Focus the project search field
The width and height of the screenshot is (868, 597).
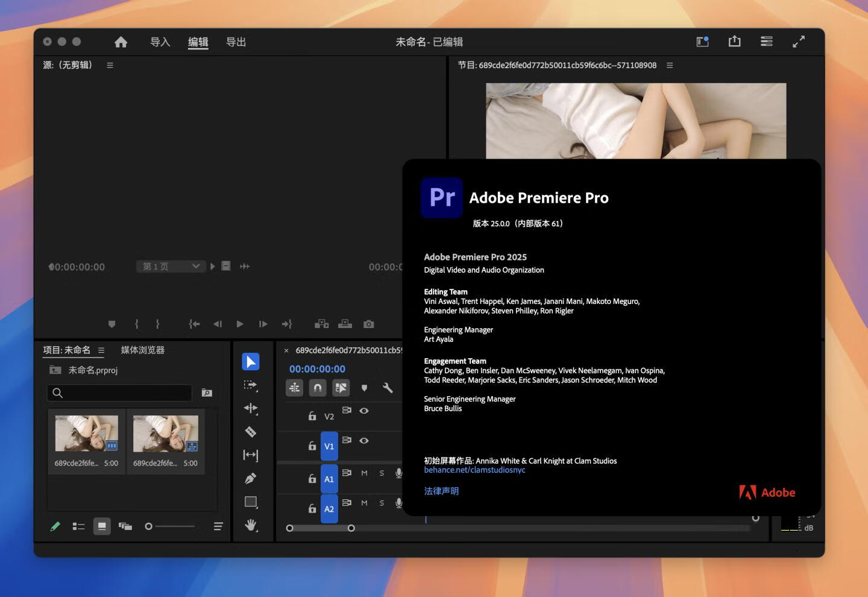tap(119, 393)
